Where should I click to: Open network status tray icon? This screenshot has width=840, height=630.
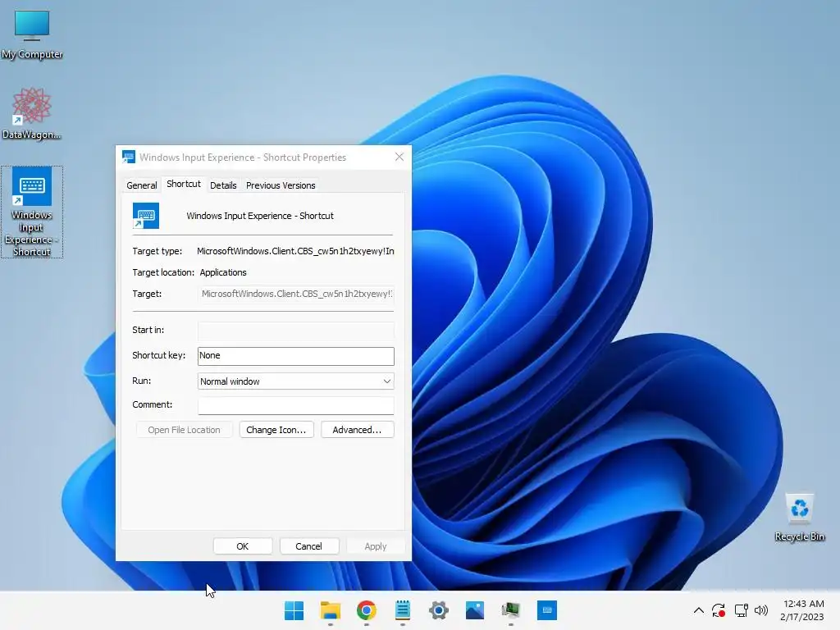pyautogui.click(x=741, y=610)
